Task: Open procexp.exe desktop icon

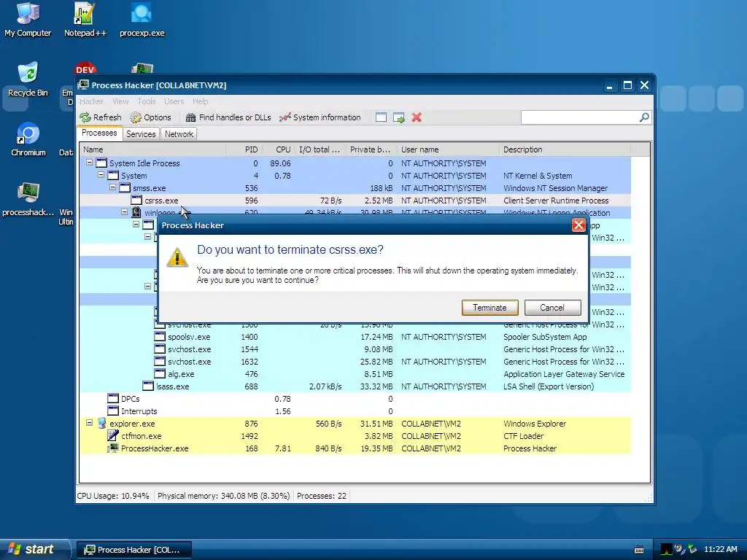Action: [142, 20]
